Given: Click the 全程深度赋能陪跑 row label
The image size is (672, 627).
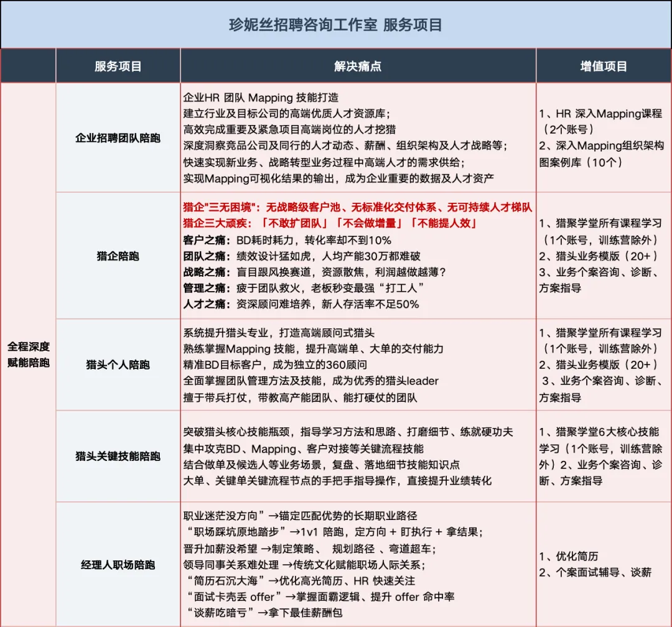Looking at the screenshot, I should coord(28,355).
